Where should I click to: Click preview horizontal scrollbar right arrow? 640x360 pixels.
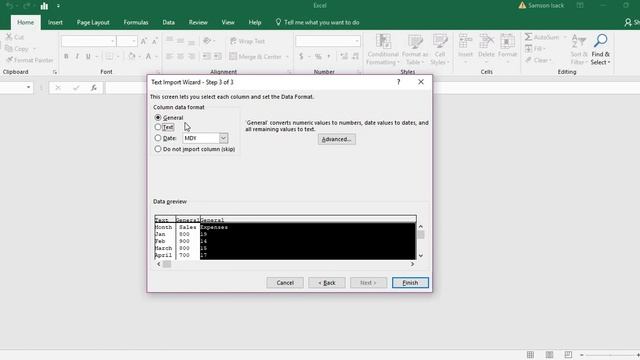(412, 264)
